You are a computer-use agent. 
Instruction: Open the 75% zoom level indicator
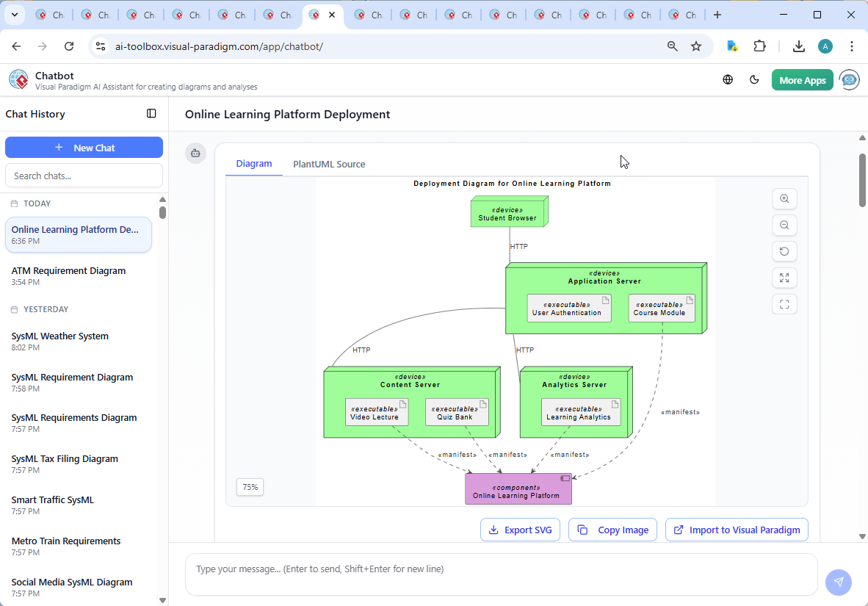(x=250, y=487)
